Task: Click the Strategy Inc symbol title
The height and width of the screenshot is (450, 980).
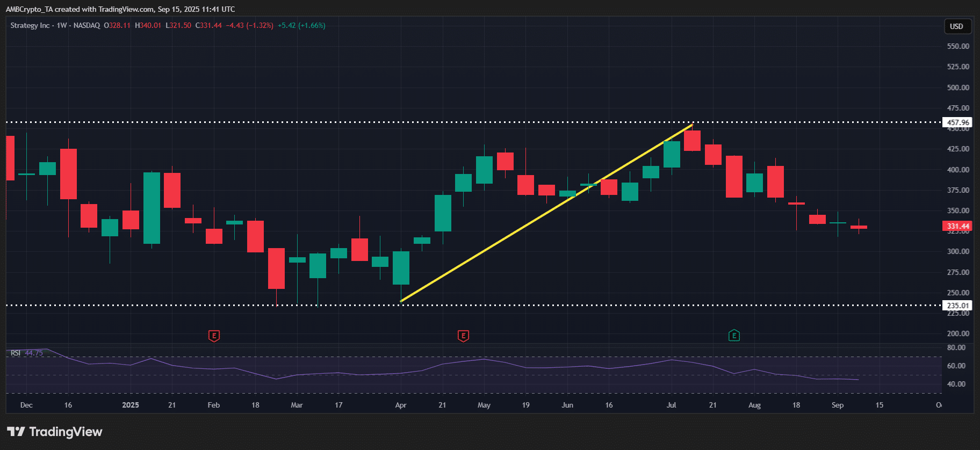Action: 30,25
